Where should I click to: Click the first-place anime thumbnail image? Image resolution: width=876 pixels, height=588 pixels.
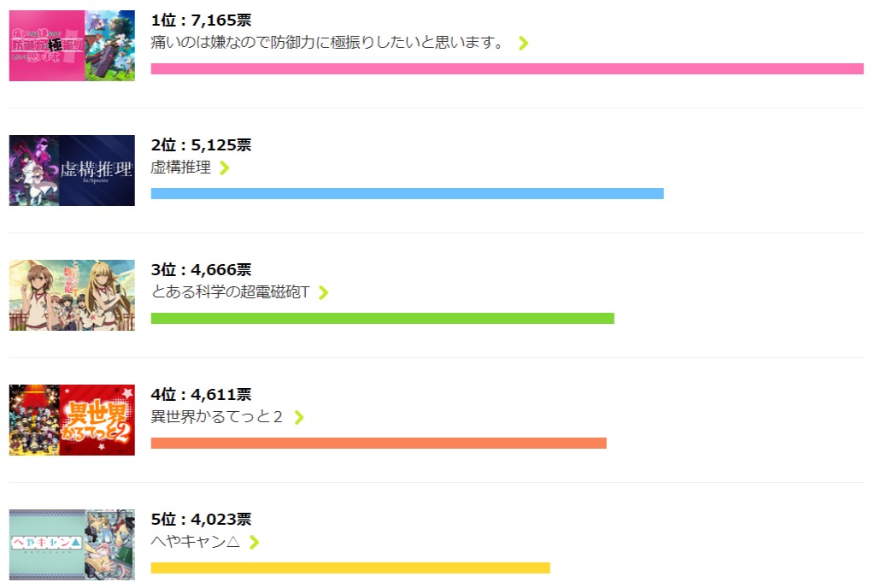(72, 46)
